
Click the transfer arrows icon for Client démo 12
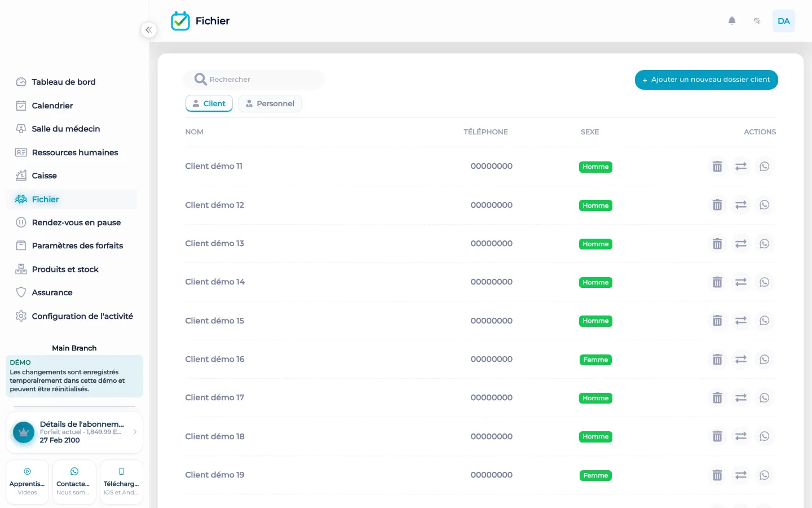(741, 205)
